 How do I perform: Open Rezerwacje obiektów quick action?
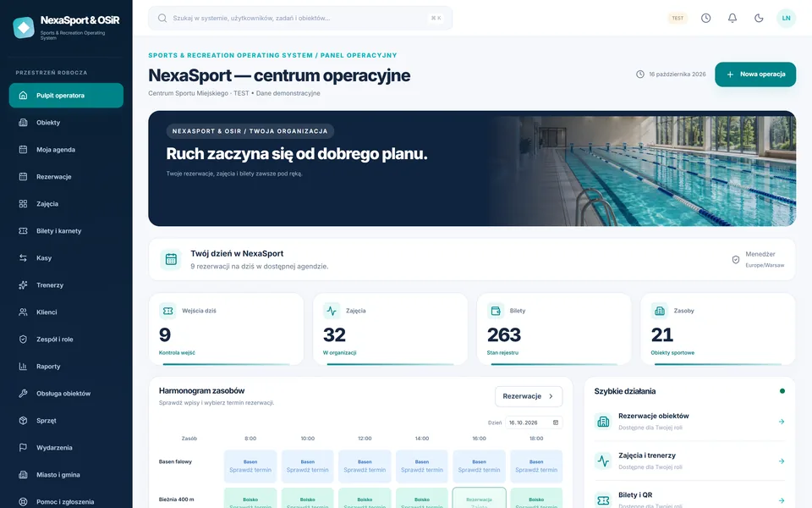689,422
